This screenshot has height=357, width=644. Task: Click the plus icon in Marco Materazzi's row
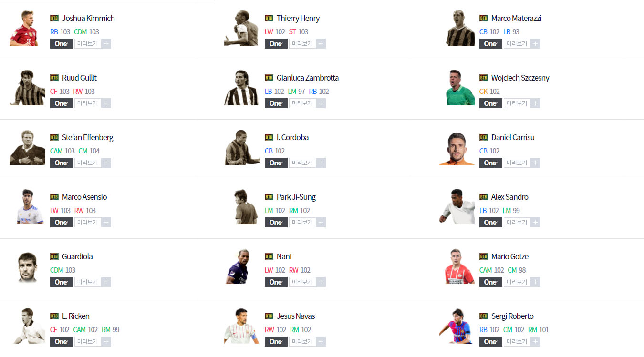click(x=536, y=44)
